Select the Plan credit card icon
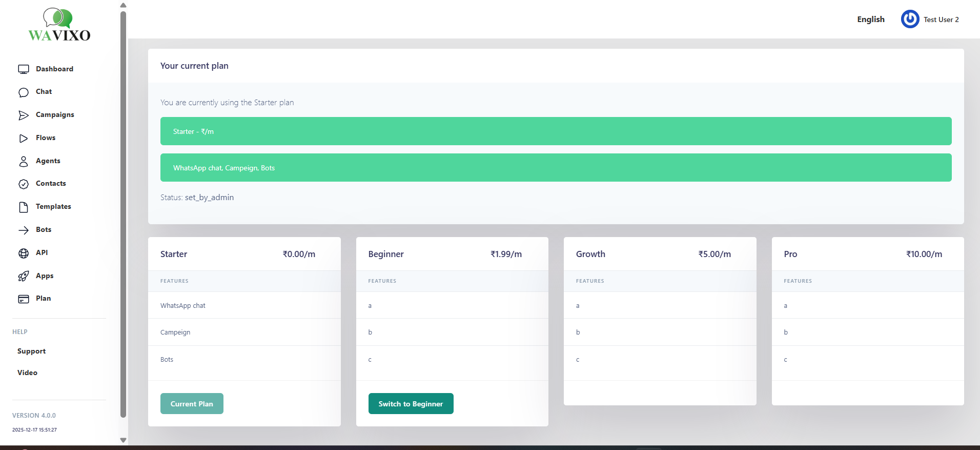 [x=24, y=299]
